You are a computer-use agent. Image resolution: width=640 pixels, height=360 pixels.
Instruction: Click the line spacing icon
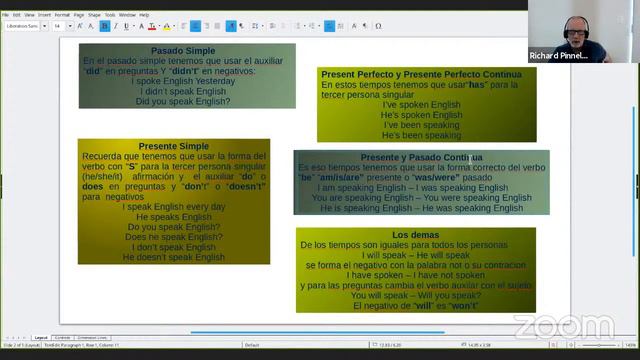tap(255, 26)
